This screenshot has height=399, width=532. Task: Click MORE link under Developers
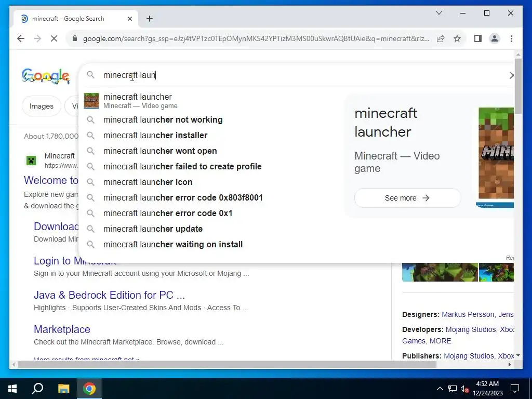[x=441, y=341]
